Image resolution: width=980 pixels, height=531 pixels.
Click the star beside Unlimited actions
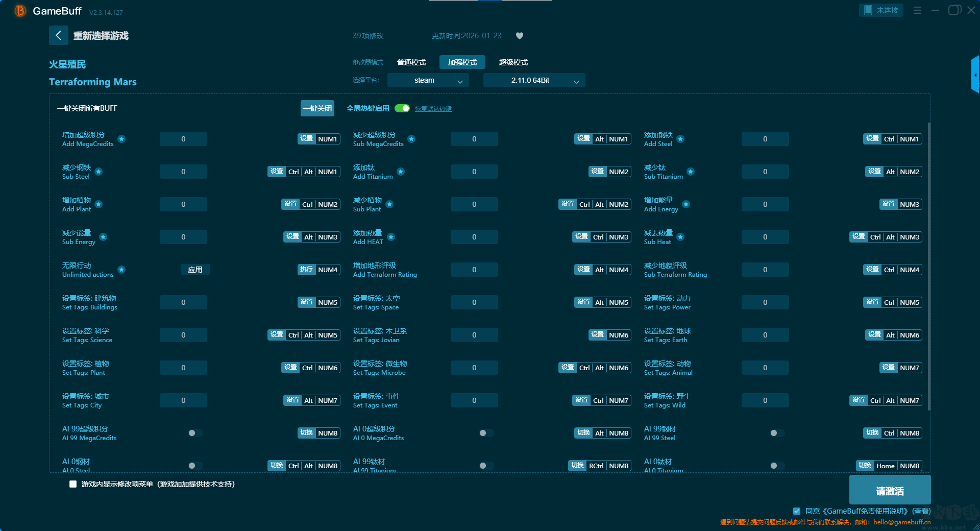[x=121, y=270]
